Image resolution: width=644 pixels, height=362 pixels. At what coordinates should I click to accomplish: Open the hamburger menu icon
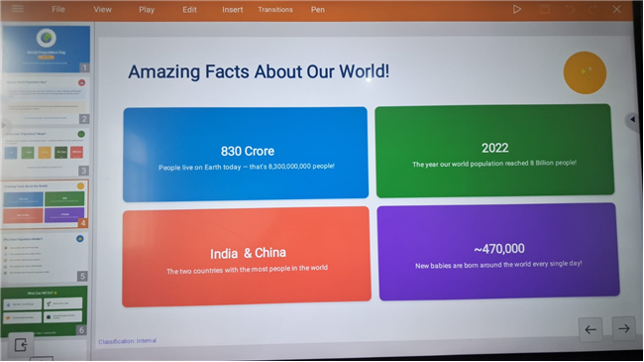[x=17, y=8]
